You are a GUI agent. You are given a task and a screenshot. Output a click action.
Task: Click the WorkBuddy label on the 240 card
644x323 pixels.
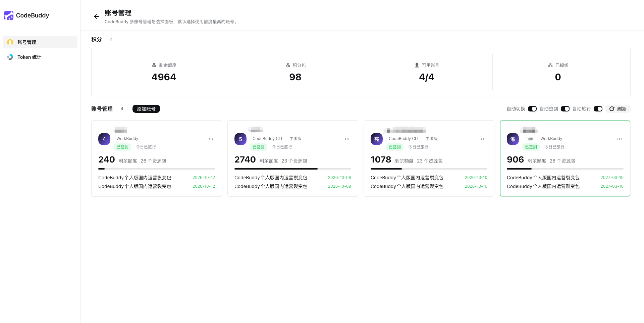[x=127, y=139]
